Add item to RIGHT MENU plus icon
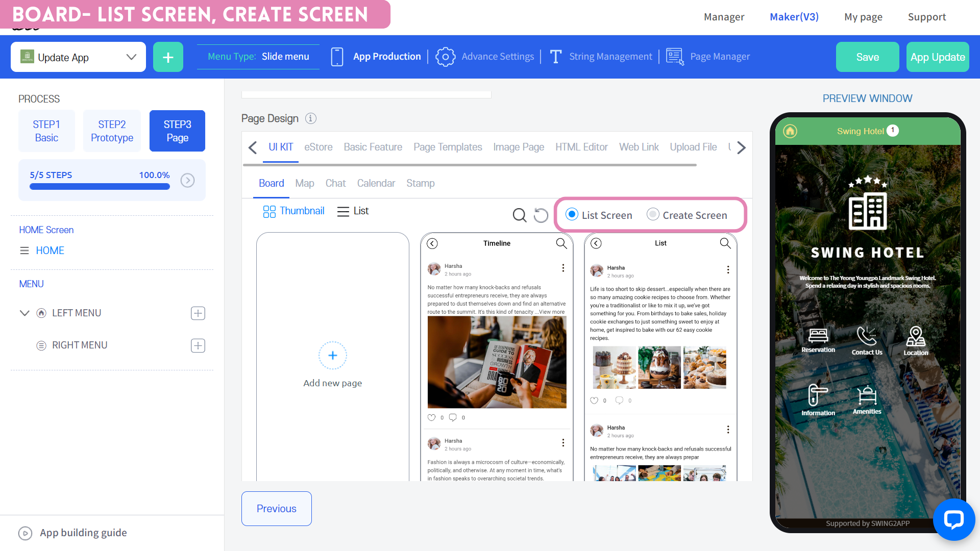980x551 pixels. 198,345
